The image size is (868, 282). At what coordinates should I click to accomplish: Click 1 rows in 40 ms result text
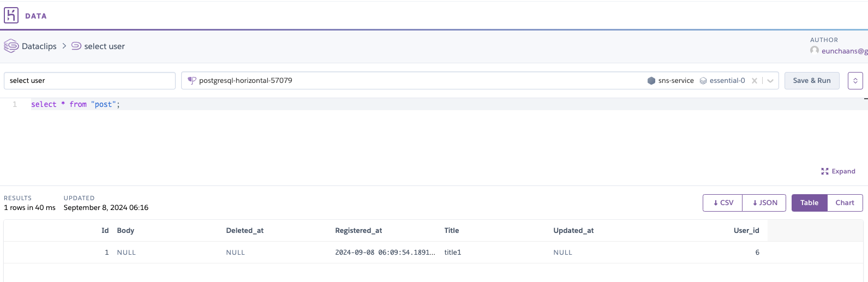pos(29,208)
